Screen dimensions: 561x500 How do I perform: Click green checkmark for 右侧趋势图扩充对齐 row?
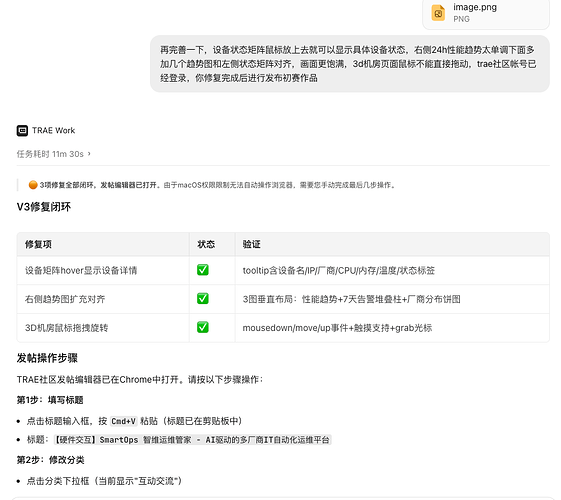point(203,299)
